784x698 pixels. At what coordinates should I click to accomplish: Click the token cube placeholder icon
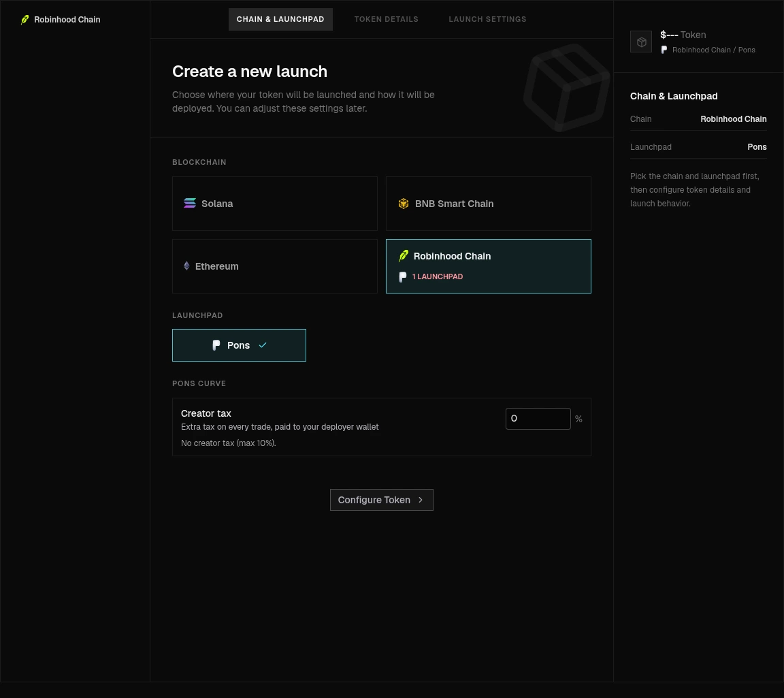[x=641, y=42]
